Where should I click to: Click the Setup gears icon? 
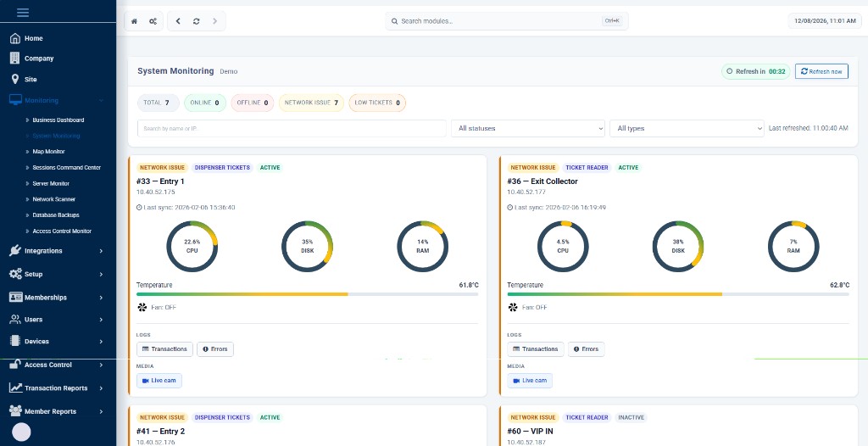click(x=15, y=274)
